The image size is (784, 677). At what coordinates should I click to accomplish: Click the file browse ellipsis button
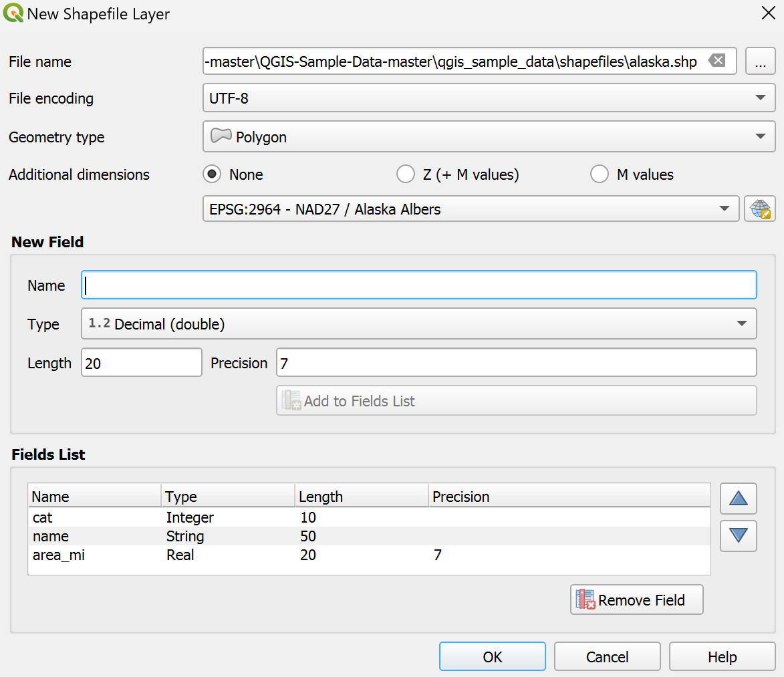click(x=760, y=61)
